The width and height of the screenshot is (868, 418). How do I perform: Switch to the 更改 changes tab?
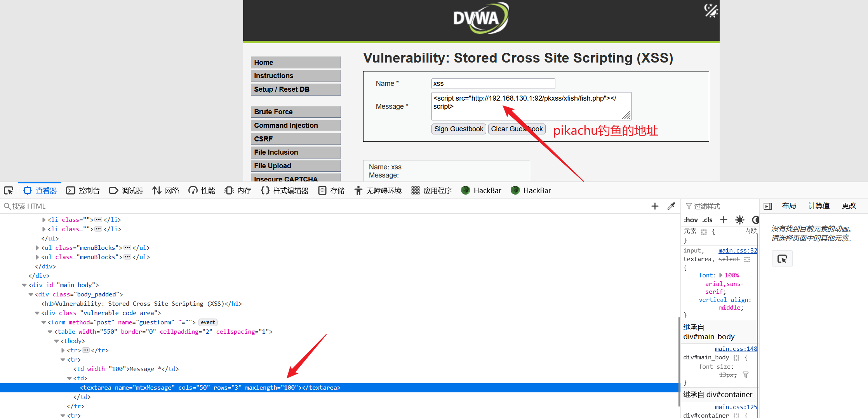click(x=849, y=206)
